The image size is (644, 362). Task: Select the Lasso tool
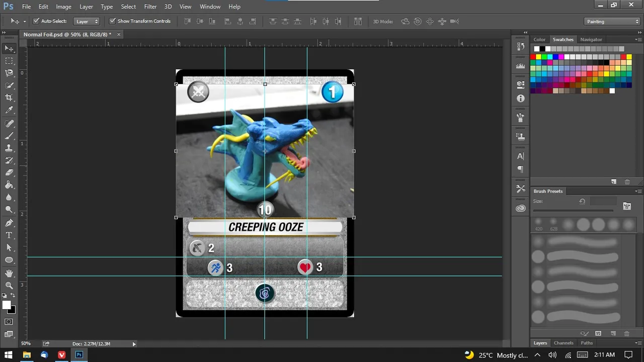point(9,73)
